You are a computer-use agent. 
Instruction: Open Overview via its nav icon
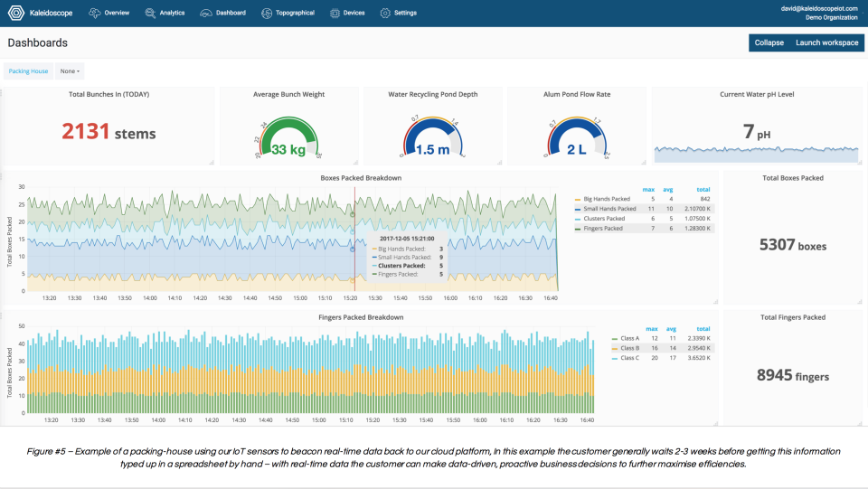click(x=95, y=13)
